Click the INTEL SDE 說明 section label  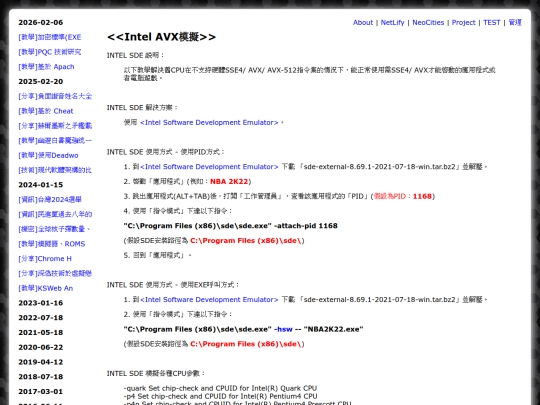pyautogui.click(x=136, y=55)
